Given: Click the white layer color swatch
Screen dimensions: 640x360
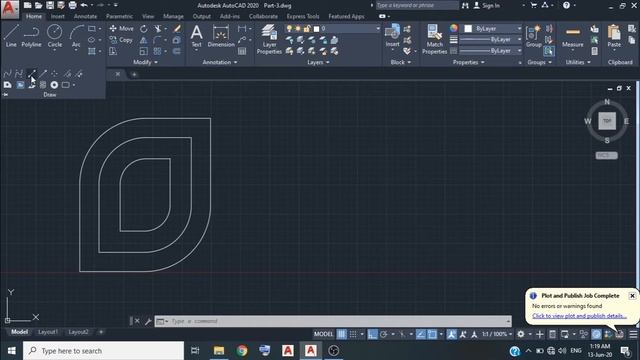Looking at the screenshot, I should 316,29.
